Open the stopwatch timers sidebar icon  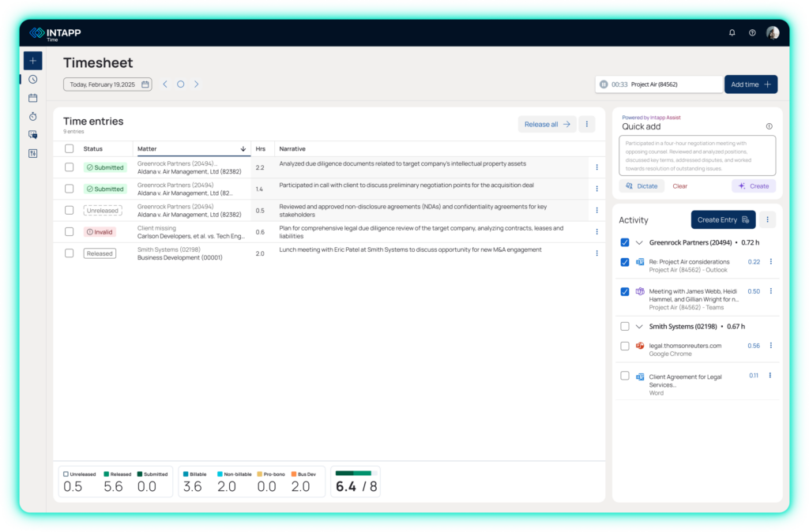click(32, 116)
